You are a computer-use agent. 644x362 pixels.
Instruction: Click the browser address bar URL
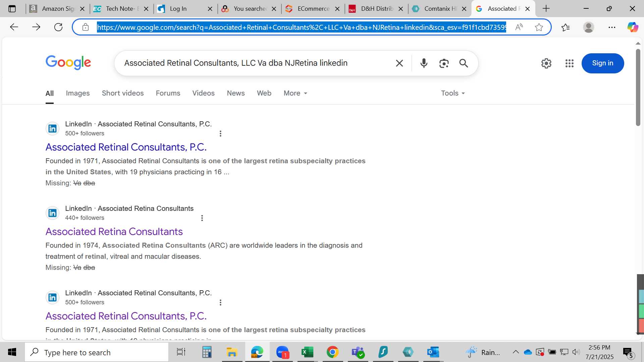[301, 27]
